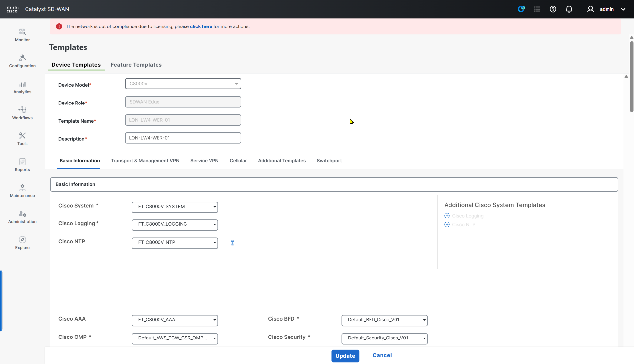
Task: Jump to the Switchport tab
Action: 329,161
